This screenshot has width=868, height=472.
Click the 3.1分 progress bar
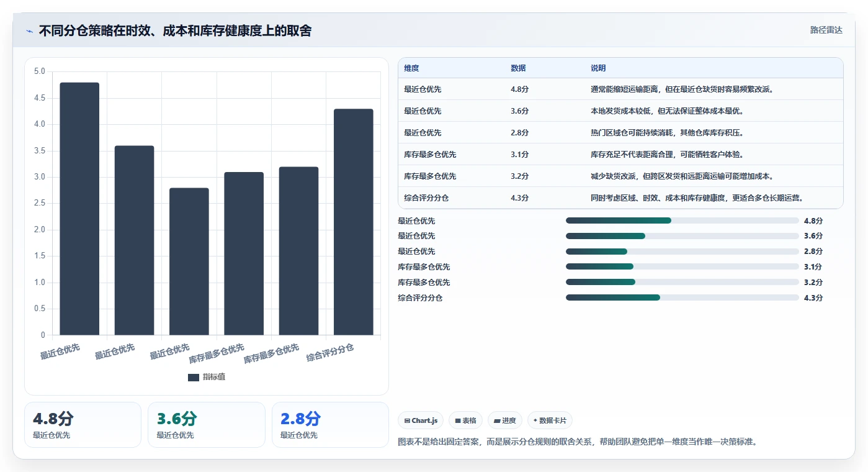pyautogui.click(x=682, y=266)
